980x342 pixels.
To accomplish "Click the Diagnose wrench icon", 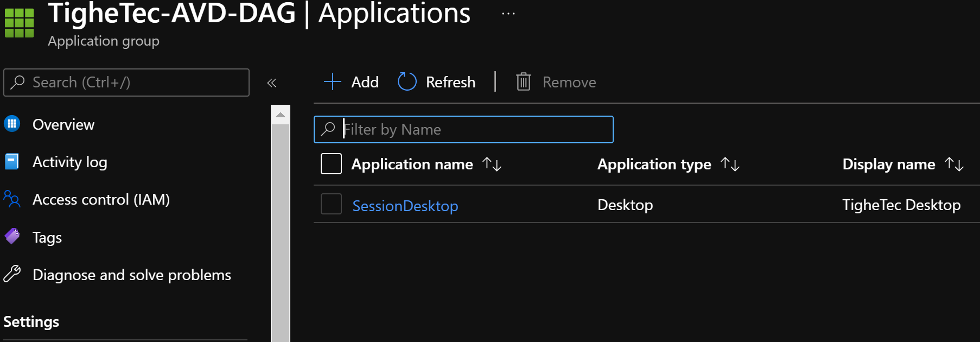I will (12, 274).
